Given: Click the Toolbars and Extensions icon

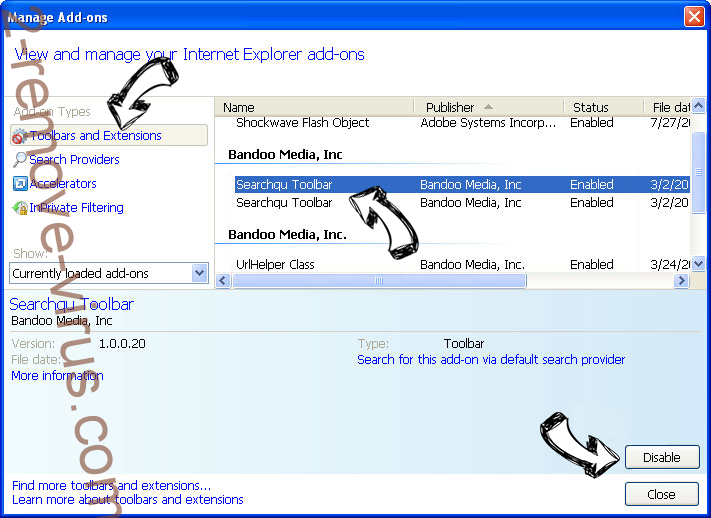Looking at the screenshot, I should pos(19,136).
